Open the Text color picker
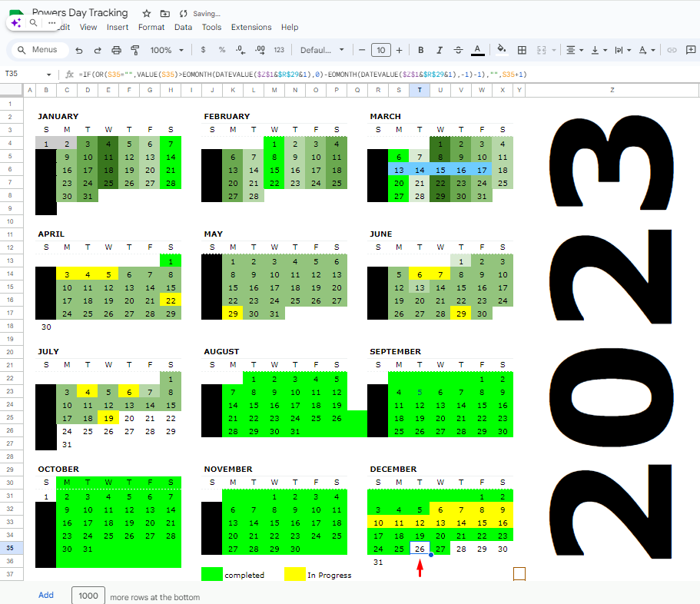The image size is (700, 604). pyautogui.click(x=477, y=50)
